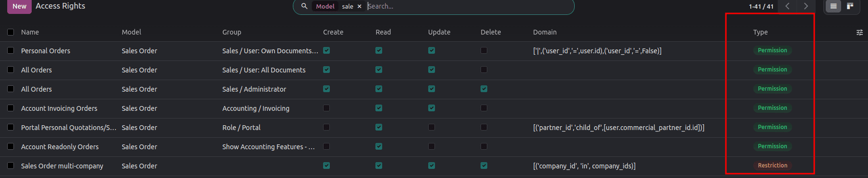This screenshot has height=178, width=868.
Task: Sort by Domain column header
Action: (545, 32)
